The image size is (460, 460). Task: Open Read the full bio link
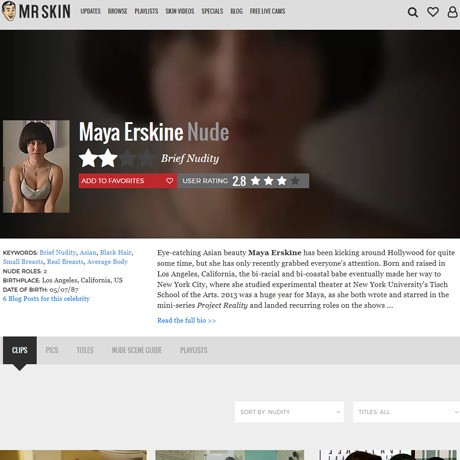coord(186,320)
